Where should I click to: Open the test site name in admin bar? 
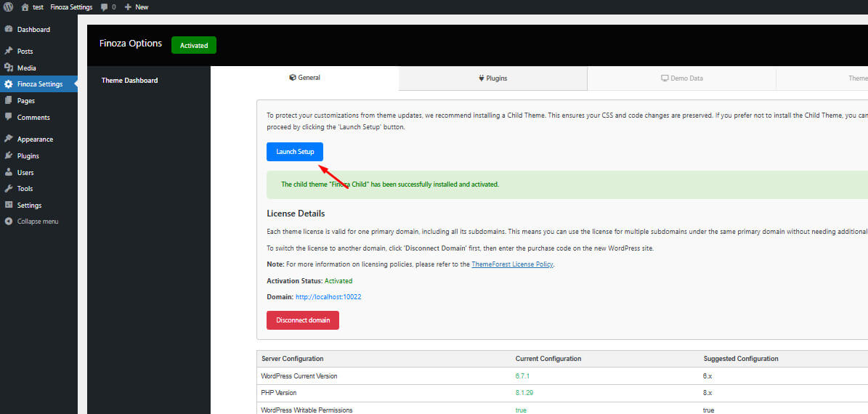pos(38,7)
